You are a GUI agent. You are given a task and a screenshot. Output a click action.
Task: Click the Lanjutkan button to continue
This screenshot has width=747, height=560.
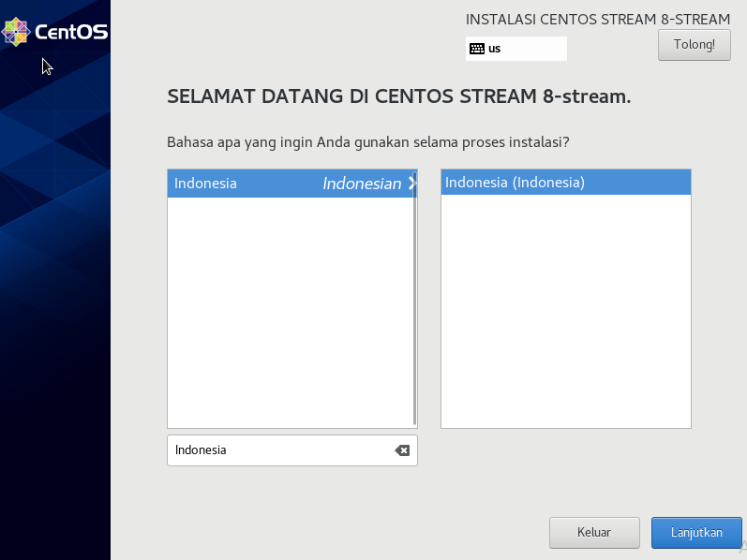coord(696,533)
